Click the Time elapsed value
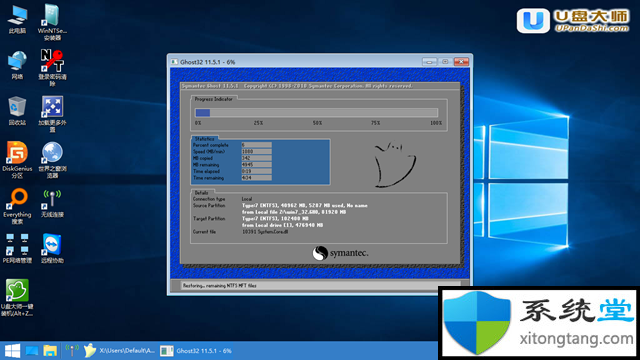This screenshot has width=640, height=360. 256,171
